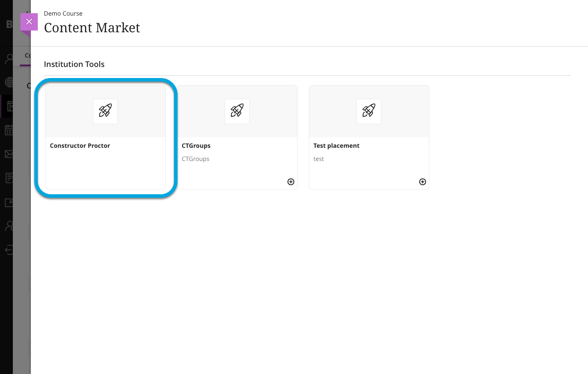Open the CTGroups tool title

(196, 146)
